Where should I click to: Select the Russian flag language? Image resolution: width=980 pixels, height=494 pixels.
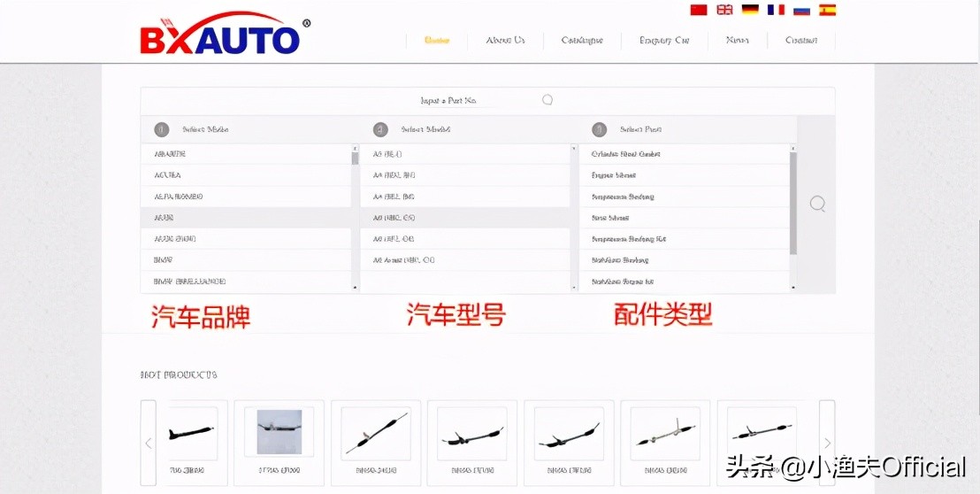tap(802, 10)
